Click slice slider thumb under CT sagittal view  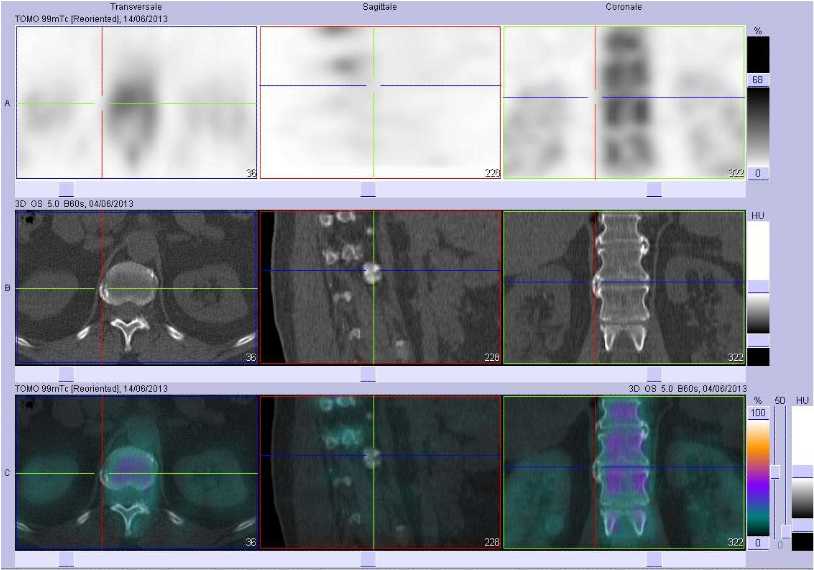tap(368, 374)
